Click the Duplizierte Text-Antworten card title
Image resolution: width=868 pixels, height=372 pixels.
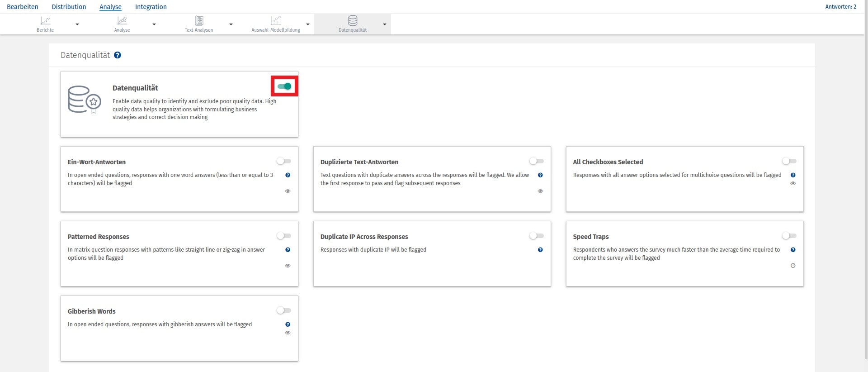click(x=359, y=162)
